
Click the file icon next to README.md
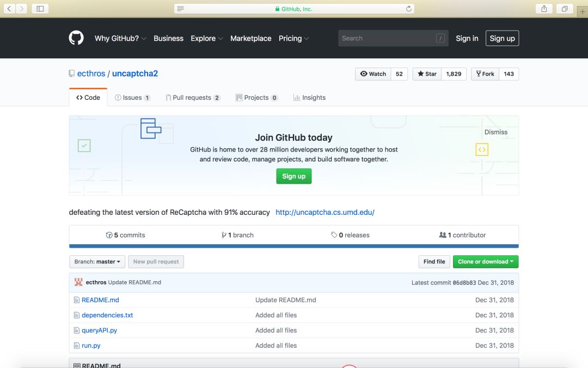tap(77, 300)
